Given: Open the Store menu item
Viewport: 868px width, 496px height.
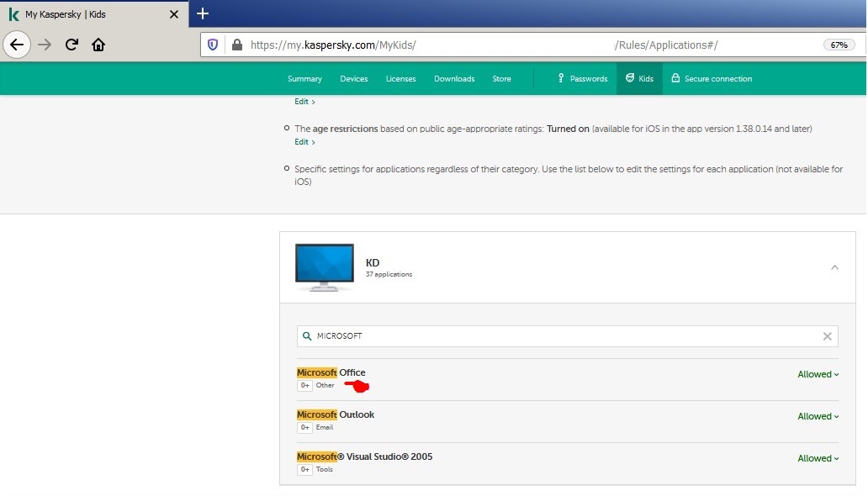Looking at the screenshot, I should [501, 79].
